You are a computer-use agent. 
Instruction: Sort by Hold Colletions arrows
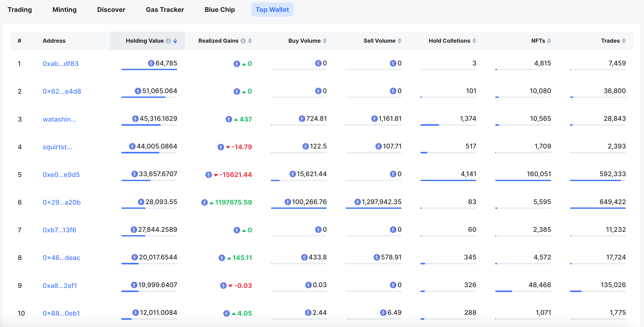click(474, 41)
